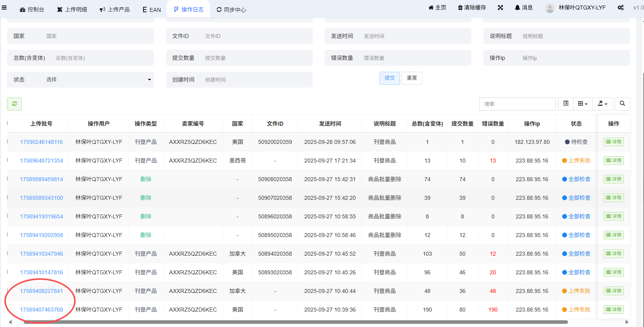The image size is (644, 327).
Task: Open the 消息 bell notifications
Action: pyautogui.click(x=523, y=8)
